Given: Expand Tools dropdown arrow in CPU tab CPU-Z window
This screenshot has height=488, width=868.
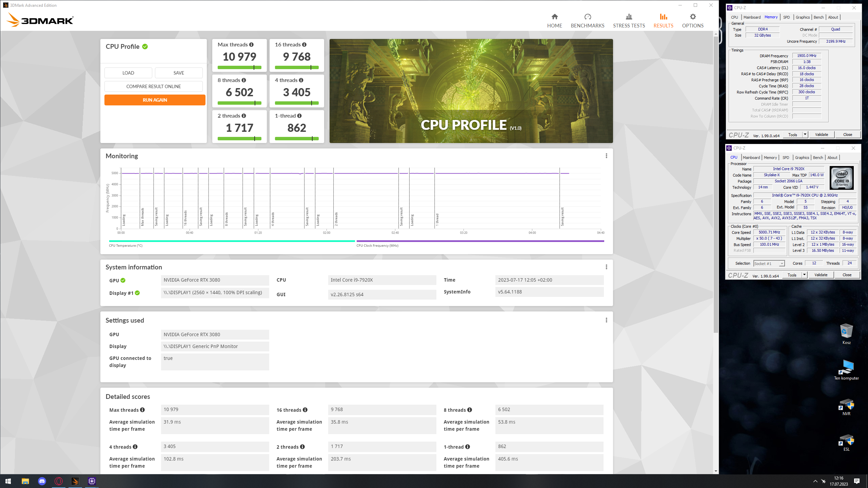Looking at the screenshot, I should click(x=804, y=275).
